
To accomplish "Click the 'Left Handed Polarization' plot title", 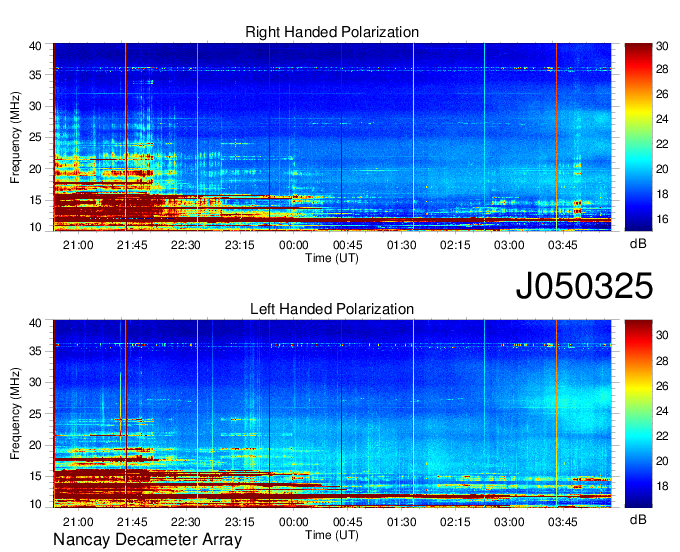I will (332, 309).
